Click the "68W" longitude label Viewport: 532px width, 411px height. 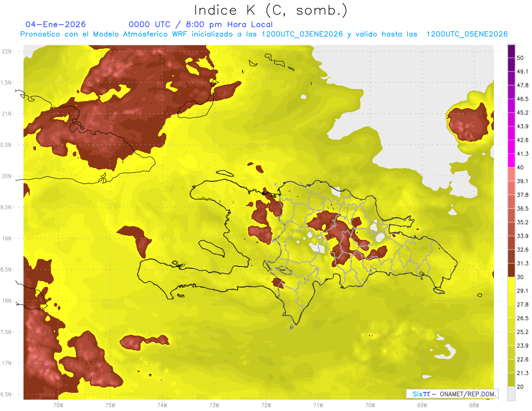tap(474, 405)
